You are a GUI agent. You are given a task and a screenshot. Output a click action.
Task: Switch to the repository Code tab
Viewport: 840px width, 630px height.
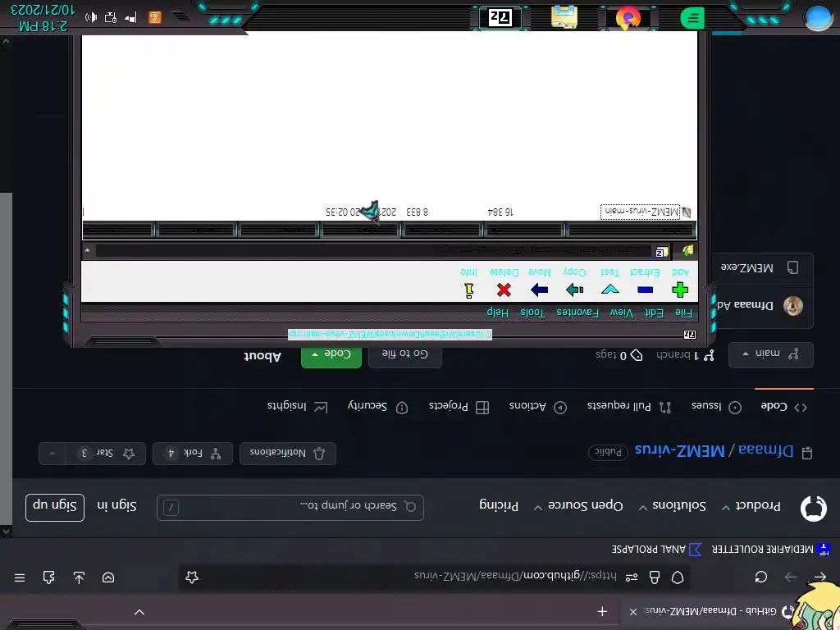click(x=783, y=407)
